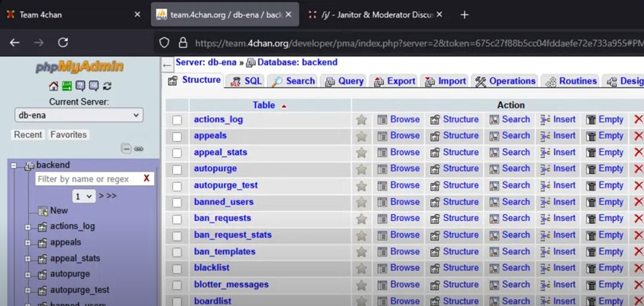Check the autopurge row checkbox

tap(177, 169)
